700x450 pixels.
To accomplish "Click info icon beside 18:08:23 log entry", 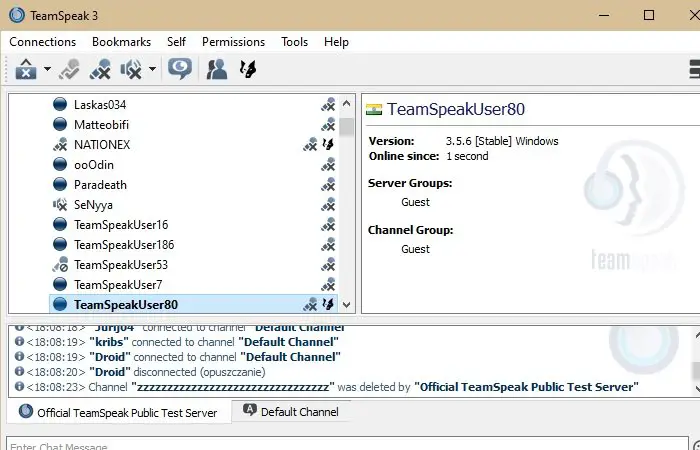I will 19,386.
